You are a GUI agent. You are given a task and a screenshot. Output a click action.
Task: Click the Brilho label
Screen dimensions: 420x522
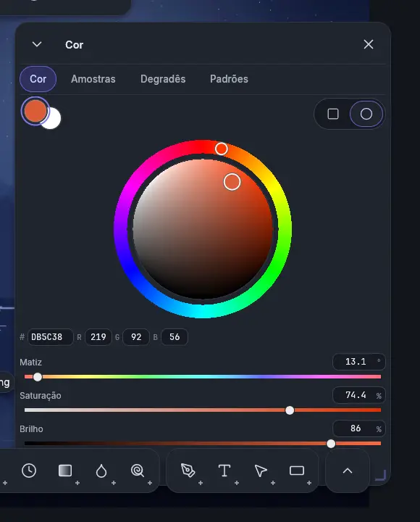click(31, 428)
